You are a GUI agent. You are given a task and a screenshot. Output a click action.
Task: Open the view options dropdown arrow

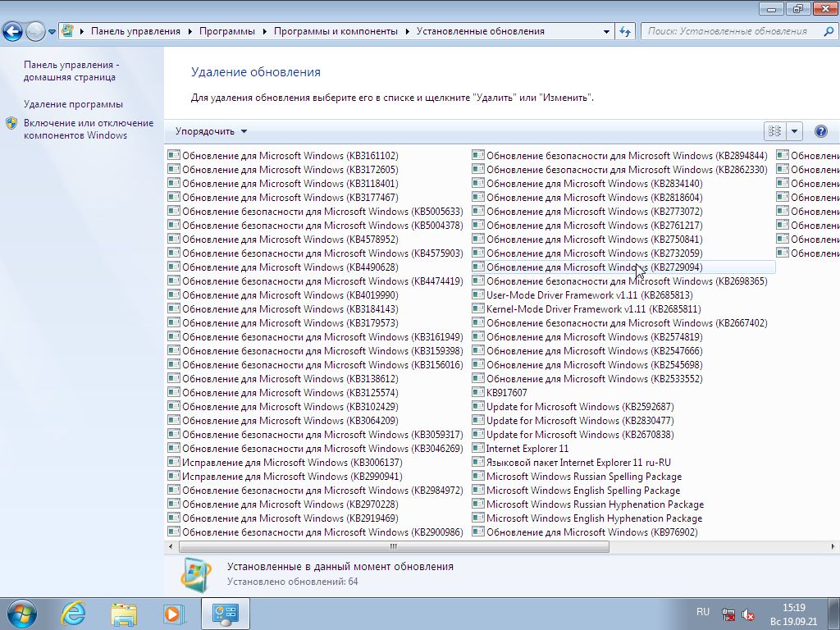click(x=794, y=131)
